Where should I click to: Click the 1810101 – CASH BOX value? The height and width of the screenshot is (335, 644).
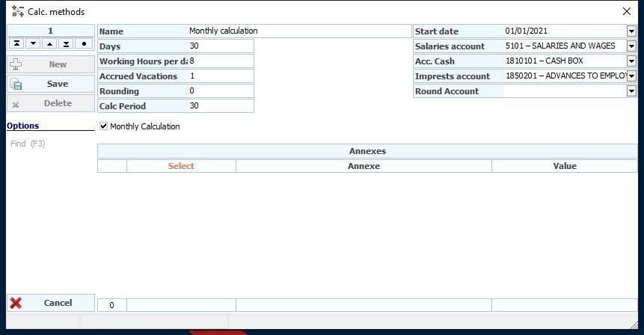pos(545,61)
